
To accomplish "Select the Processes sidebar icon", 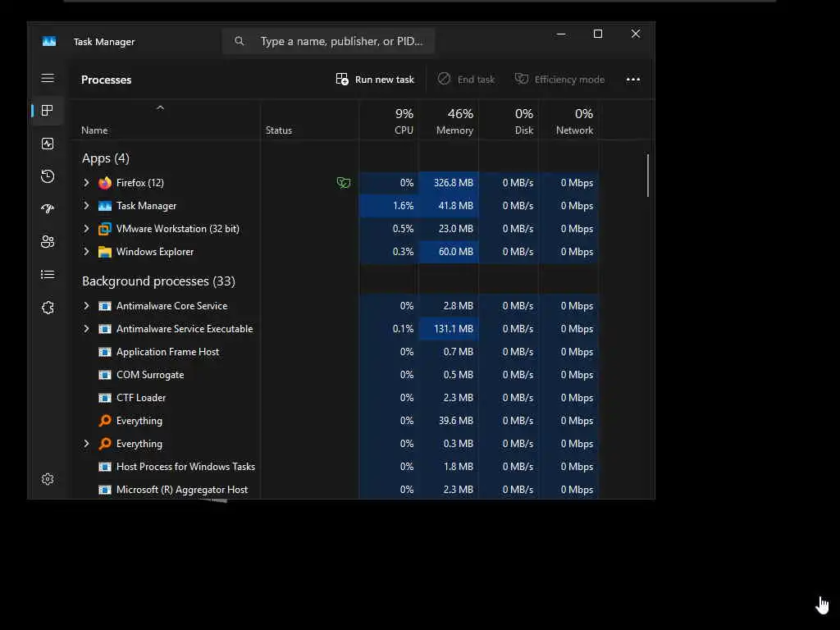I will tap(48, 111).
